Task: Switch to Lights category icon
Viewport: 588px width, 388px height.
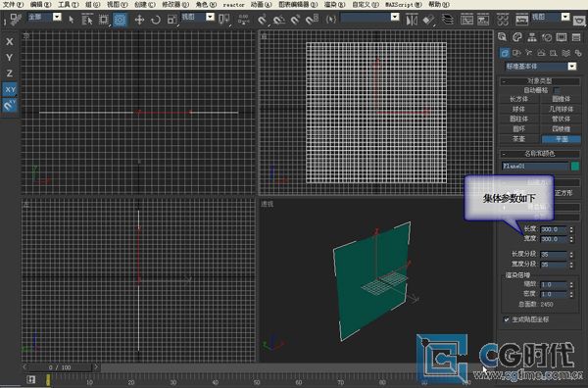Action: coord(529,53)
